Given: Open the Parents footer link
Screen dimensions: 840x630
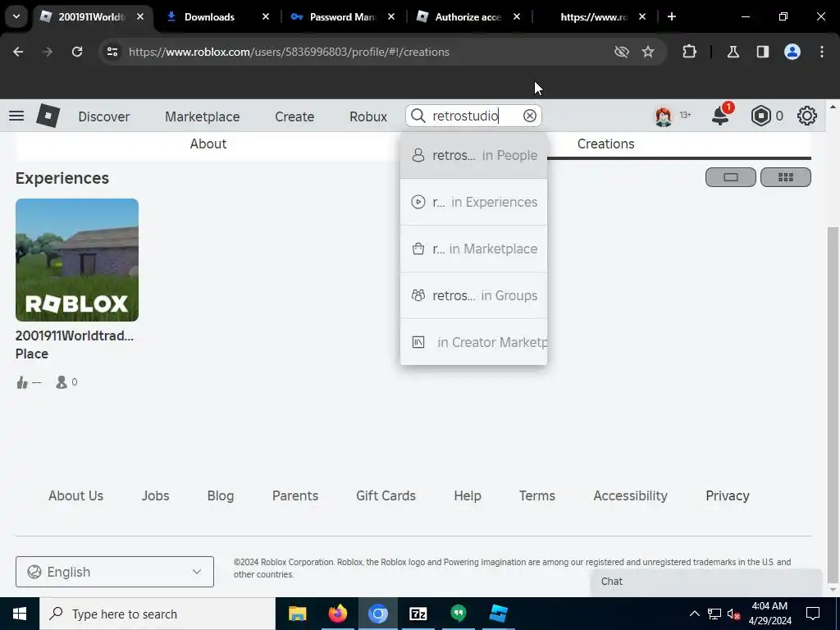Looking at the screenshot, I should (295, 495).
